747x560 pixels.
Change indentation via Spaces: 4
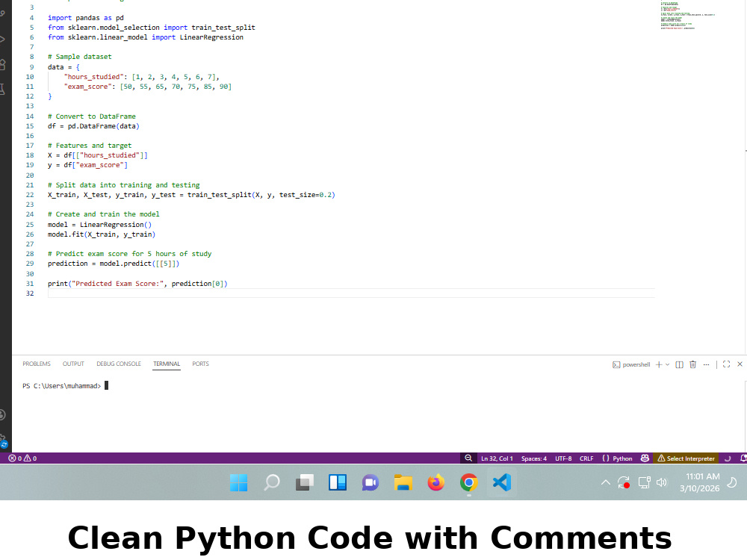(x=534, y=458)
